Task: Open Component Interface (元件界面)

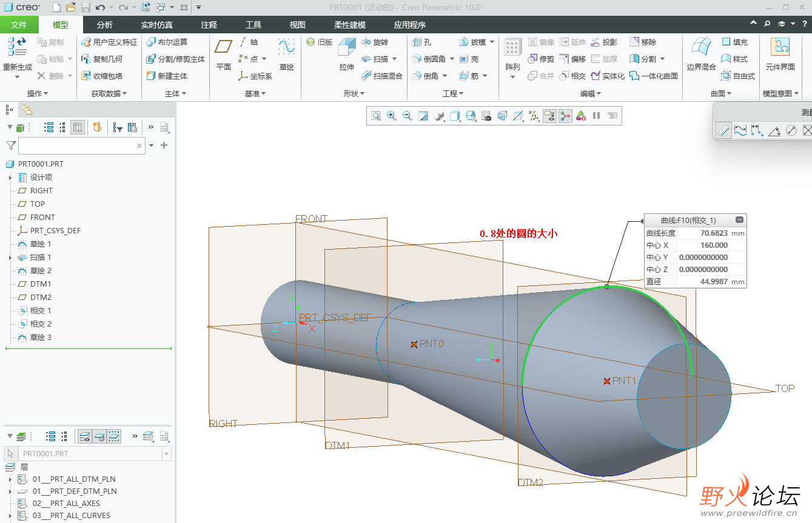Action: (780, 55)
